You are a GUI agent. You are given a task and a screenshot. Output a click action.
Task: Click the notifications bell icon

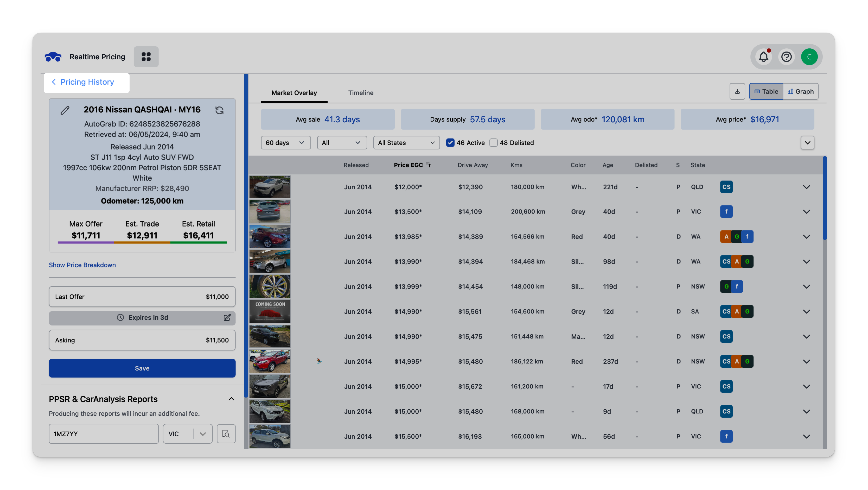pos(764,57)
